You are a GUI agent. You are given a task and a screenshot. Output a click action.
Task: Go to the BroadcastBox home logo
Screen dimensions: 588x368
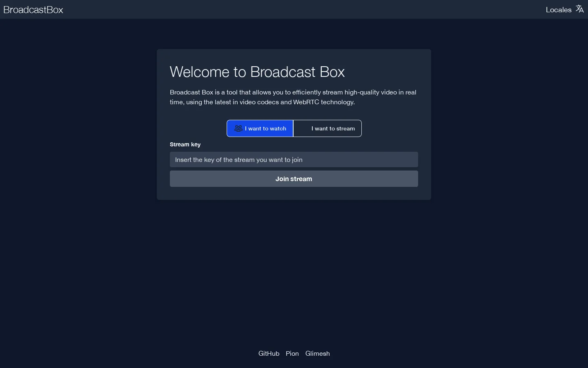(x=33, y=9)
